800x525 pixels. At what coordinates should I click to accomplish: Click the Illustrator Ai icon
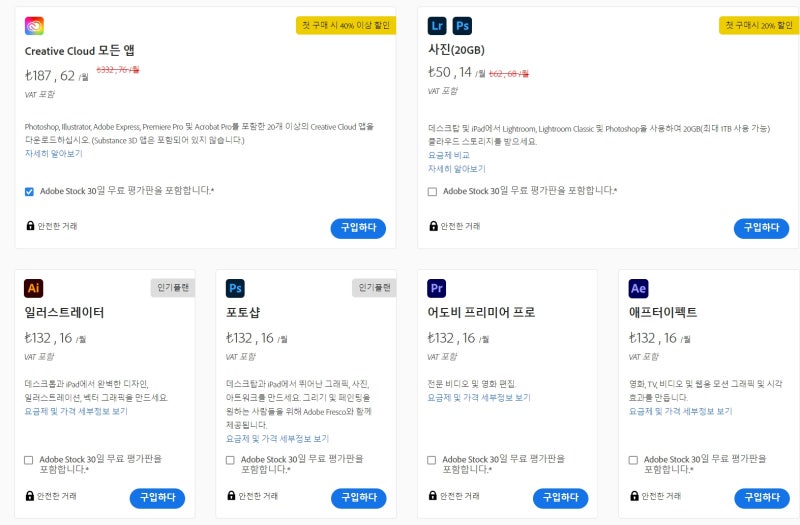coord(34,288)
